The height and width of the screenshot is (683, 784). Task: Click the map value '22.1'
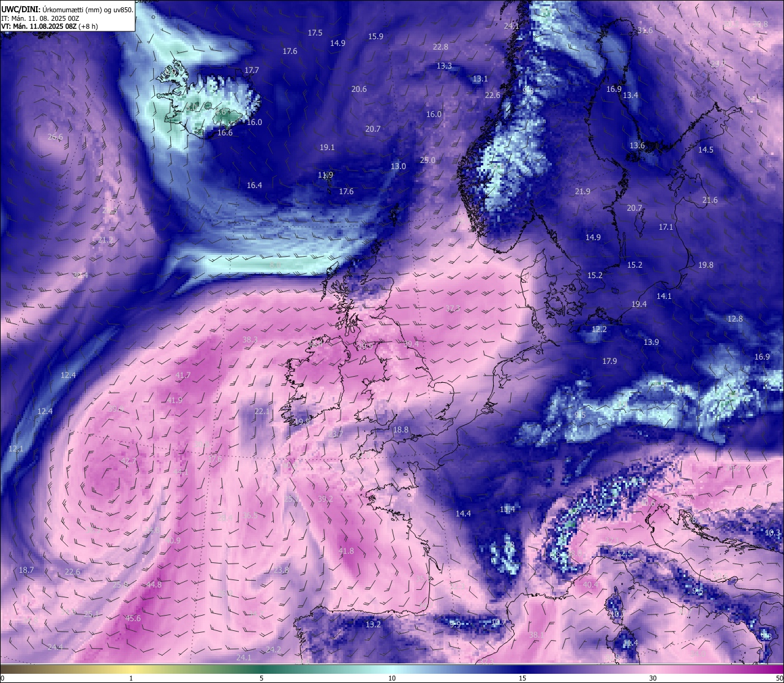click(262, 412)
